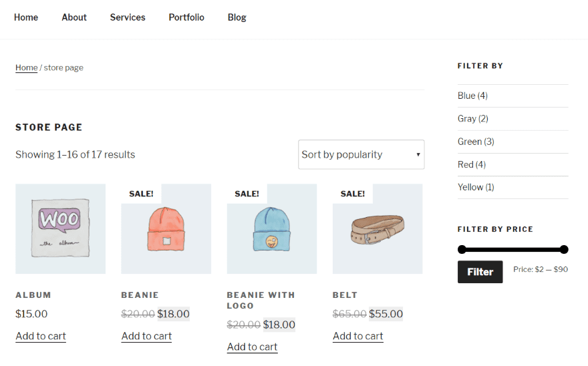
Task: Open the orange Beanie product image
Action: [x=166, y=228]
